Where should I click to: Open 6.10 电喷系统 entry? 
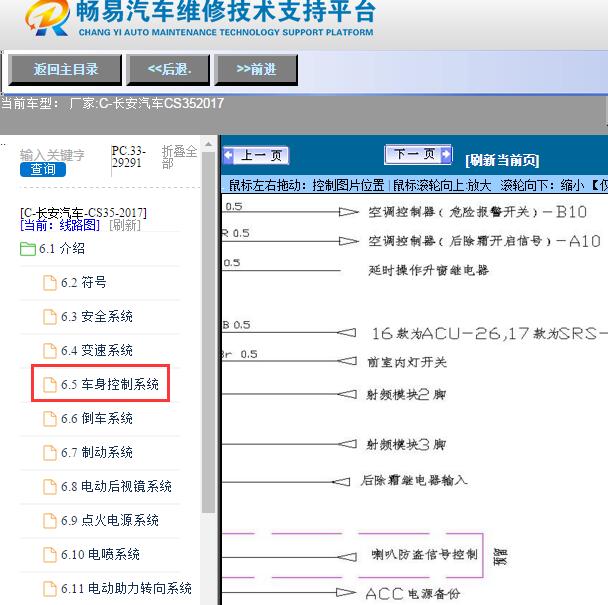tap(100, 554)
